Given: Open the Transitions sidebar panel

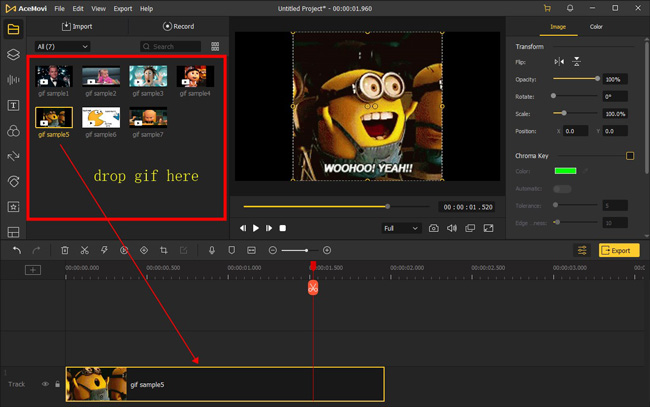Looking at the screenshot, I should [13, 156].
